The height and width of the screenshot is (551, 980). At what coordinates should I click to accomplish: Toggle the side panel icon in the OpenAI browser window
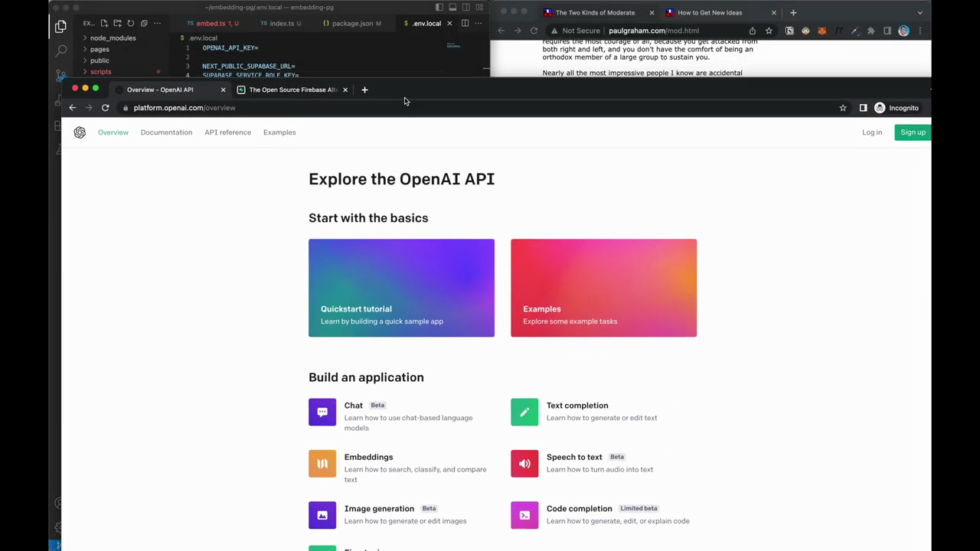click(x=863, y=108)
